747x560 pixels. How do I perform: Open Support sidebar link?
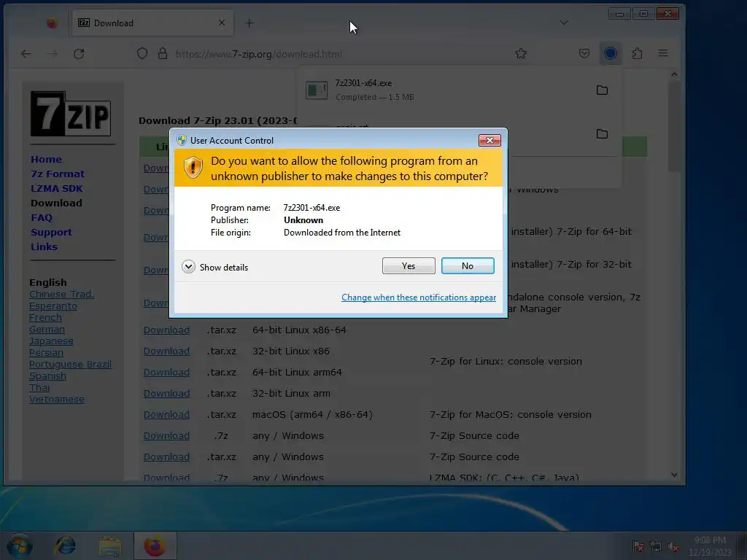tap(52, 233)
